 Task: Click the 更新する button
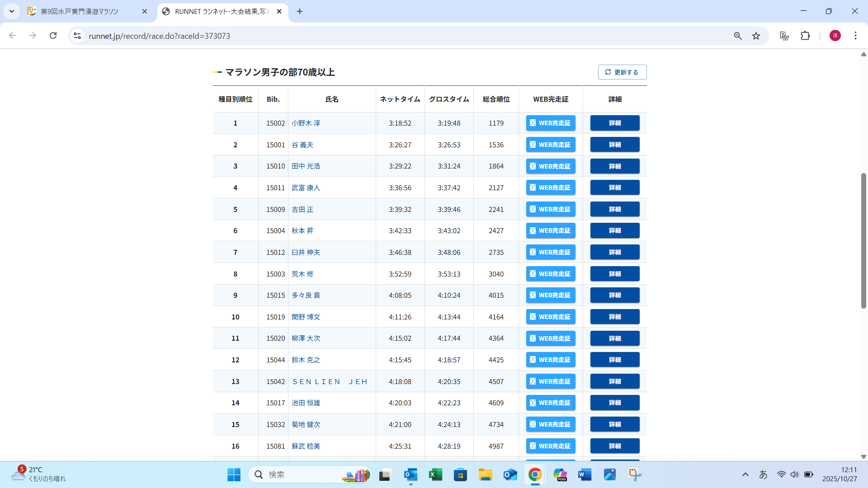point(622,72)
